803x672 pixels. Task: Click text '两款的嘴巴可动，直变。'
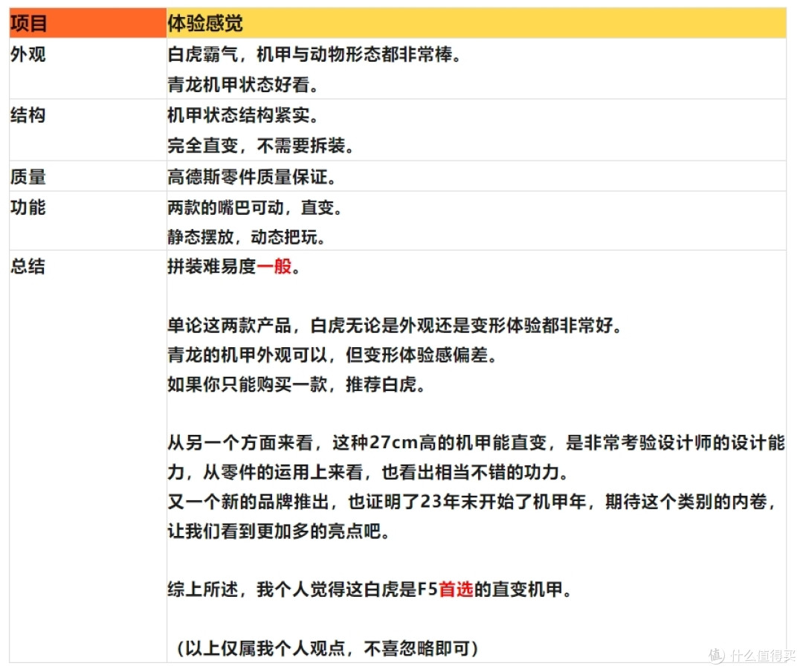click(254, 207)
